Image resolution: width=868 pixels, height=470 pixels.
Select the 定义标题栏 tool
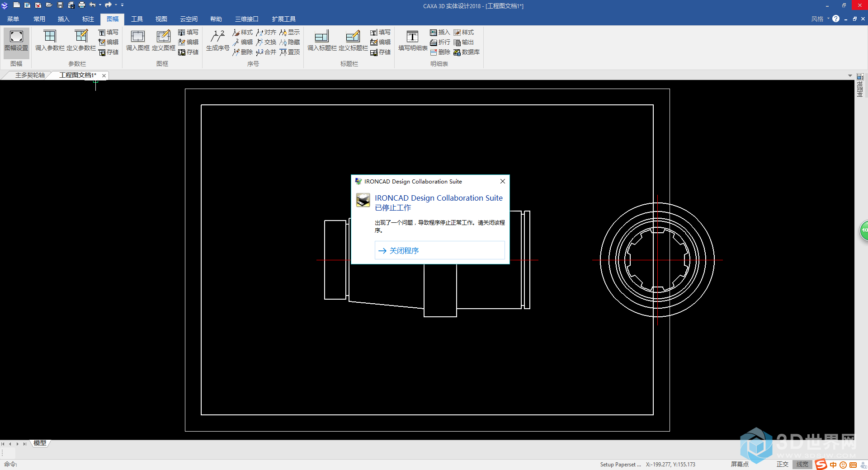pos(353,41)
